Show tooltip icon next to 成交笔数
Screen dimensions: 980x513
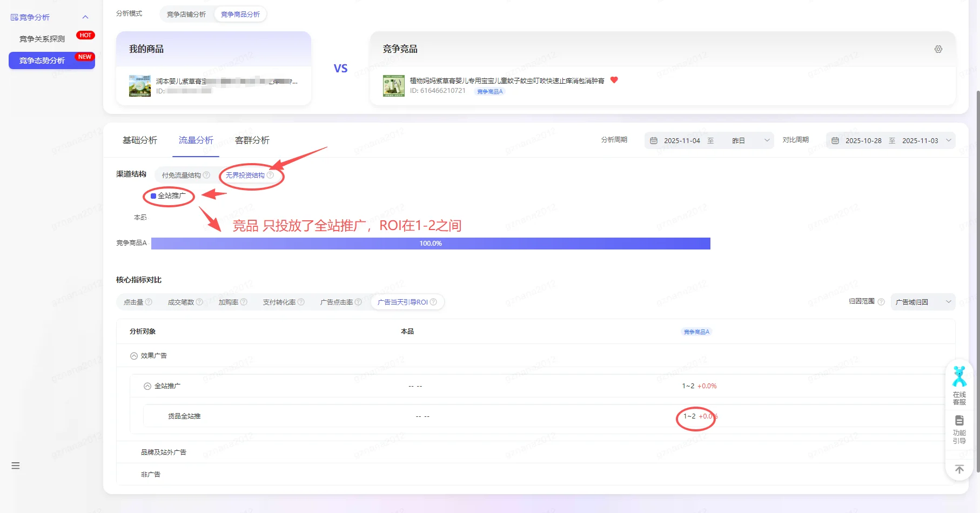click(199, 302)
